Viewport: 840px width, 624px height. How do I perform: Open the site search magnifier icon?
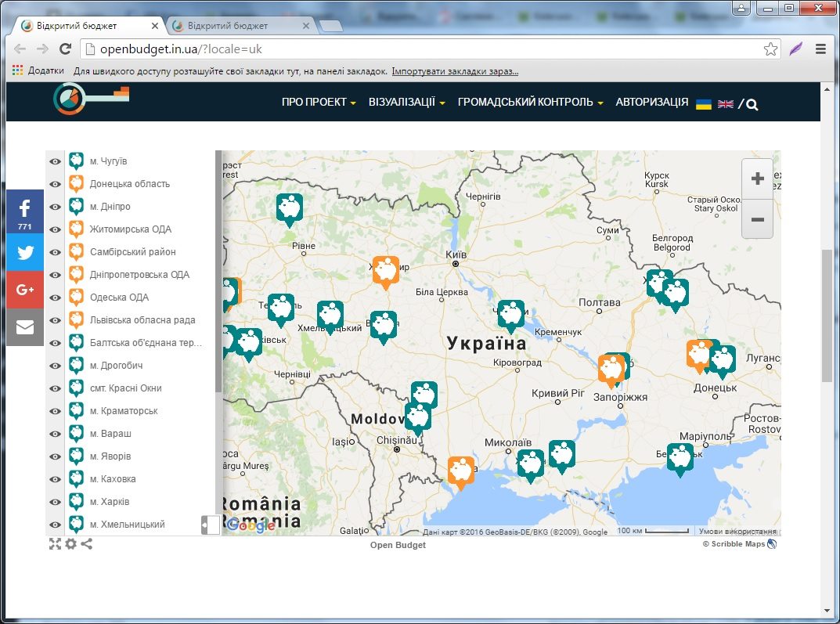752,104
